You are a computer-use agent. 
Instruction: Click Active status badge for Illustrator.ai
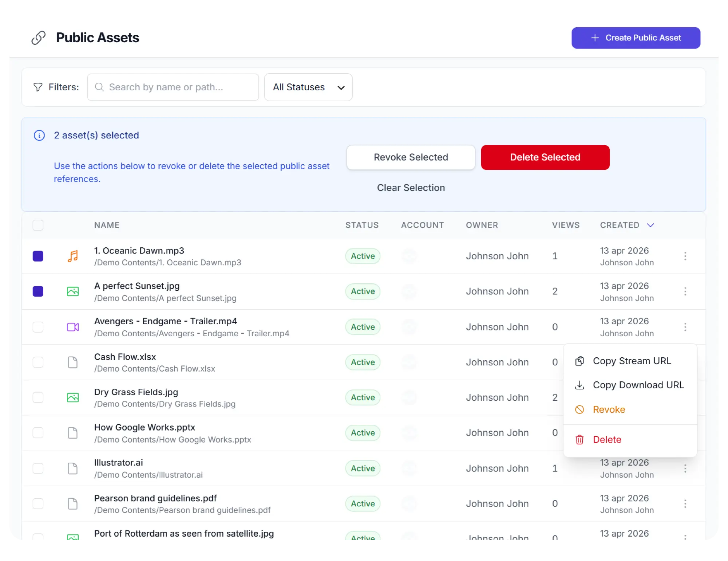363,468
